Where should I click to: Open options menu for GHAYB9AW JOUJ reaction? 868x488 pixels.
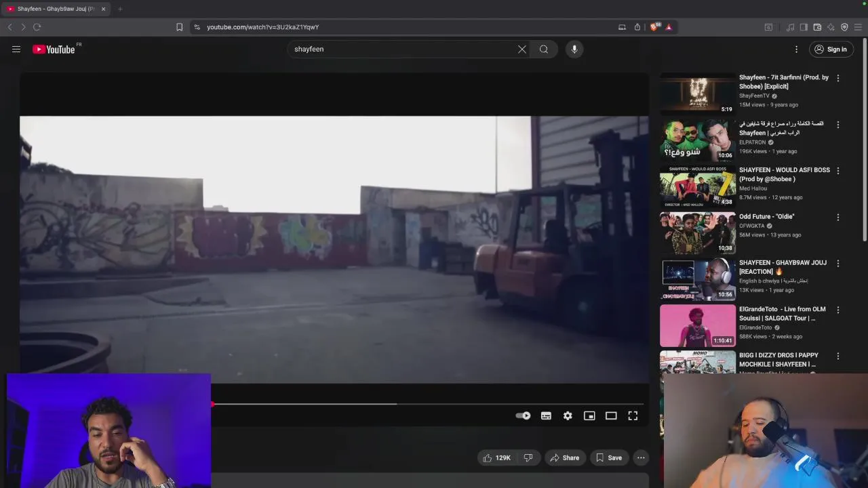[838, 263]
